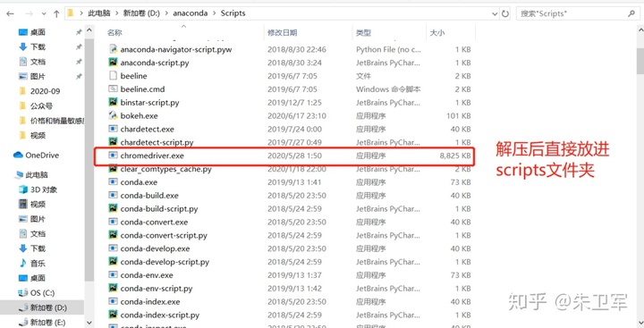Viewport: 644px width, 328px height.
Task: Select clear_comtypes_cache.py file icon
Action: click(x=113, y=169)
